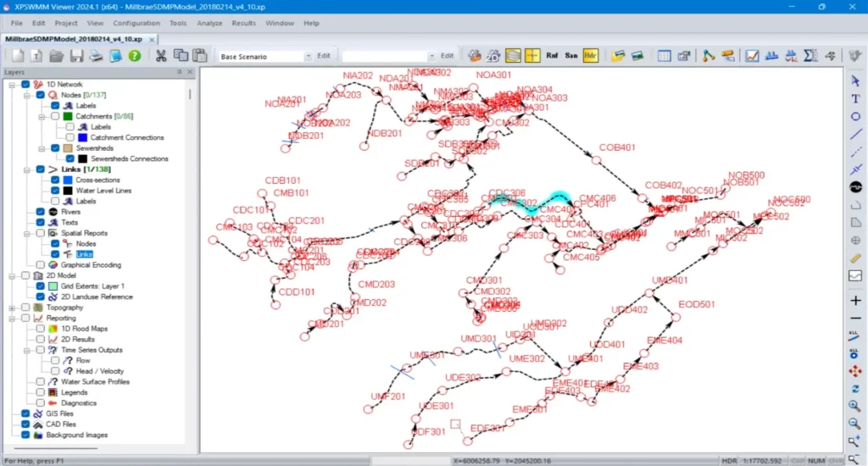Toggle the Sewersheds layer checkbox
Screen dimensions: 868x466
(x=55, y=147)
